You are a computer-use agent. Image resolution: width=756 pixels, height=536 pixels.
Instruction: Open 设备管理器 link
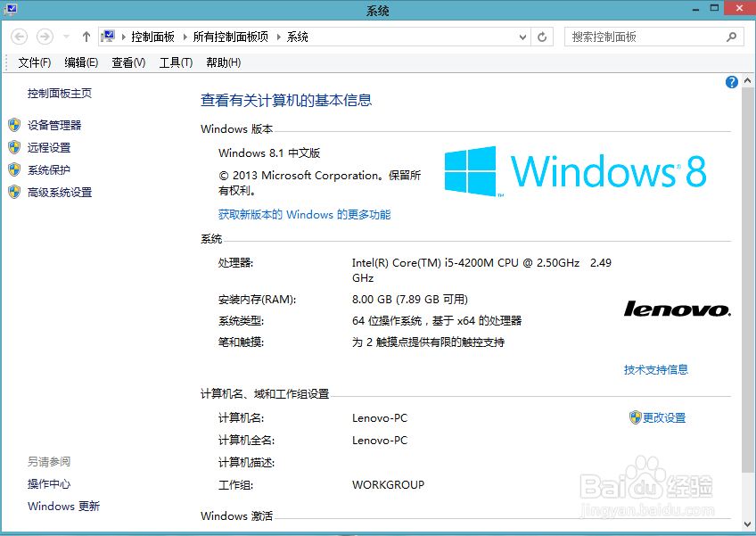(x=54, y=126)
